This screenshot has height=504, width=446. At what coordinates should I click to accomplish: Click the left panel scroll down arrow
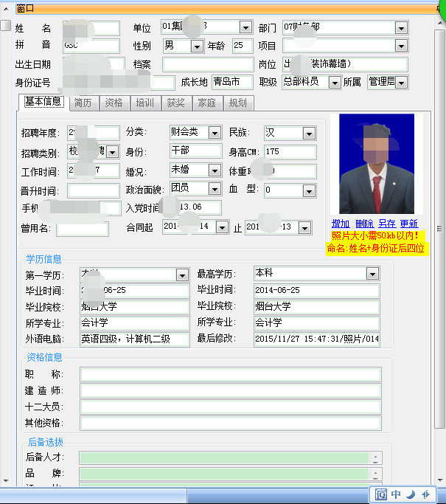(6, 481)
